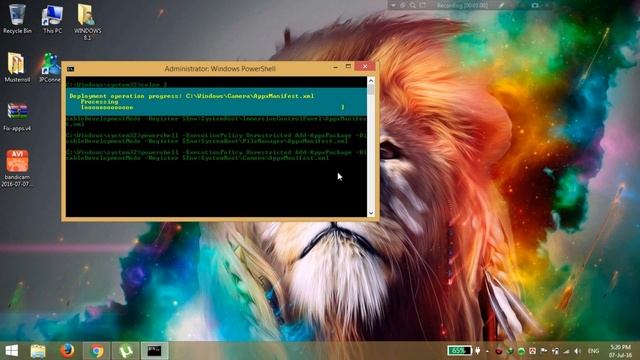Viewport: 640px width, 360px height.
Task: Select the IPConne desktop shortcut icon
Action: (x=51, y=67)
